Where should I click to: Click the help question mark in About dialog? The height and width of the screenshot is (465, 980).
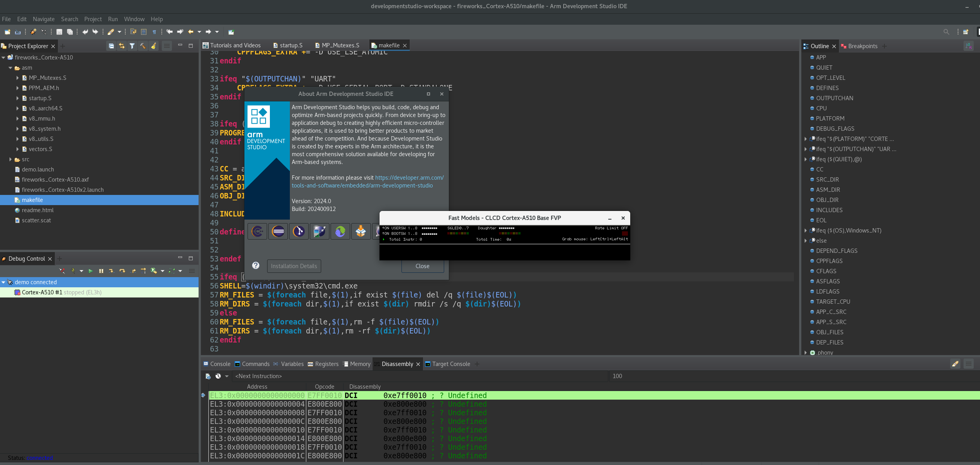coord(256,265)
